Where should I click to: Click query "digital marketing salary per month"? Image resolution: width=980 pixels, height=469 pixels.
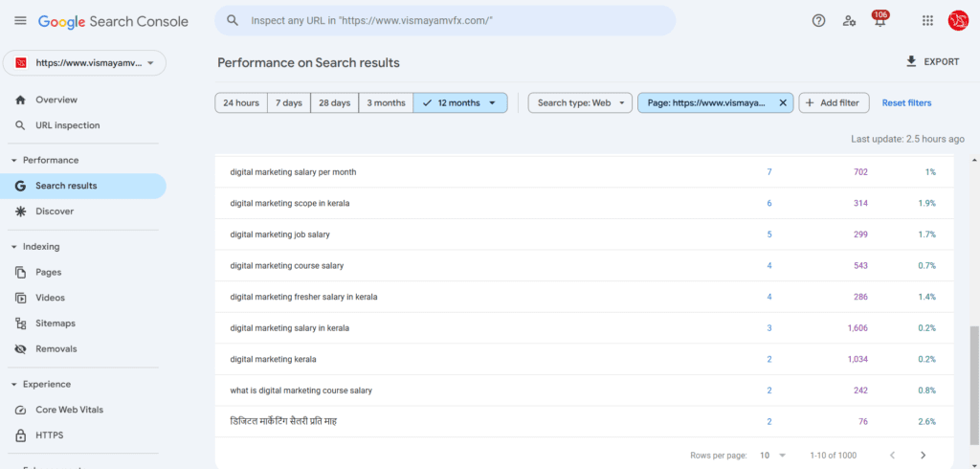pos(293,172)
